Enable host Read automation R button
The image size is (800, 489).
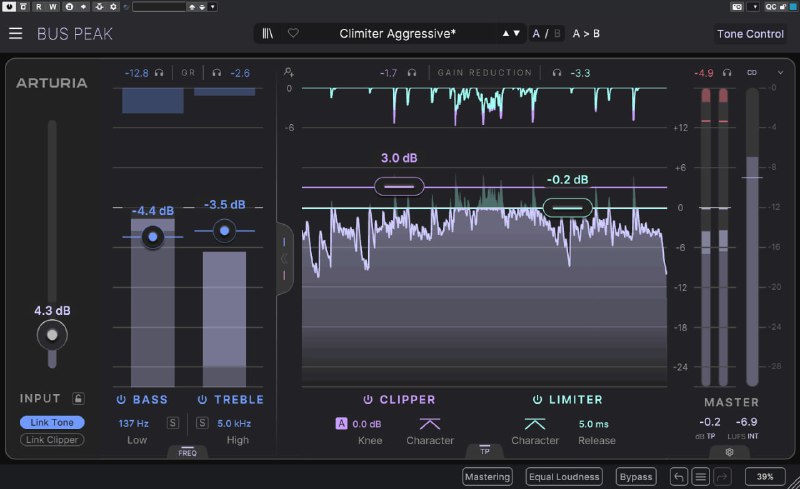click(39, 7)
